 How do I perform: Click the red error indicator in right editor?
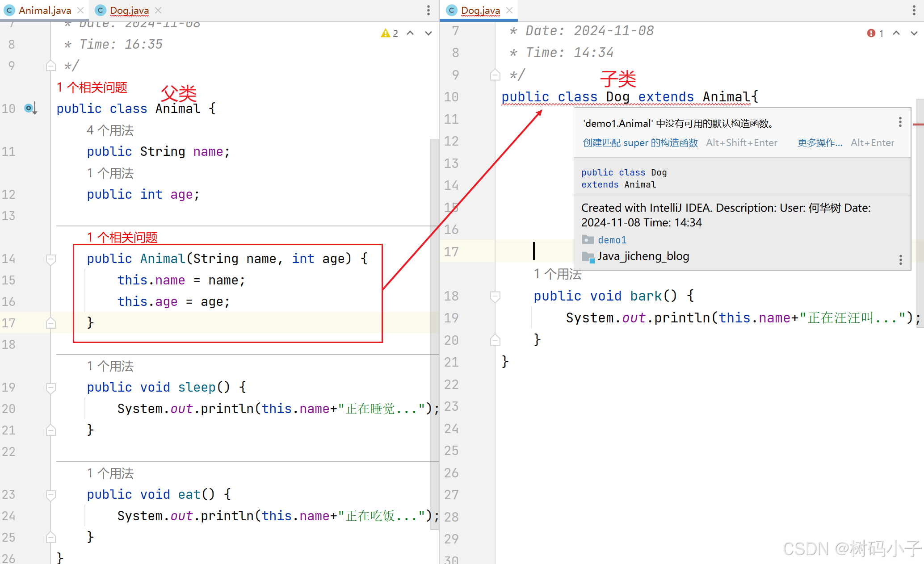(x=875, y=33)
